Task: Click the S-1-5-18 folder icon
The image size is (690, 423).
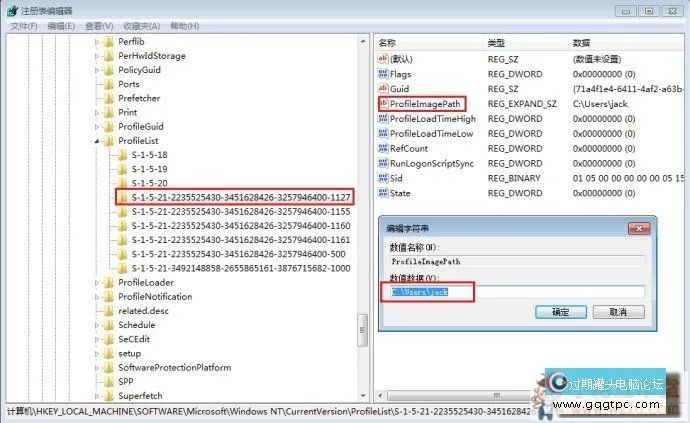Action: 122,155
